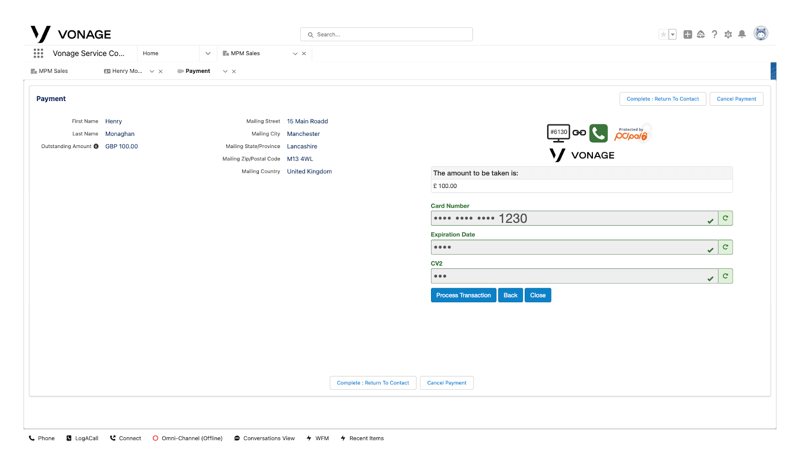This screenshot has width=800, height=470.
Task: Open Setup gear icon
Action: 728,34
